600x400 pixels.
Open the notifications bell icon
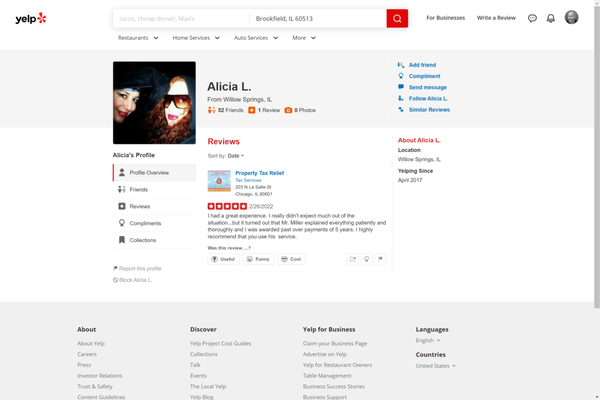(551, 18)
